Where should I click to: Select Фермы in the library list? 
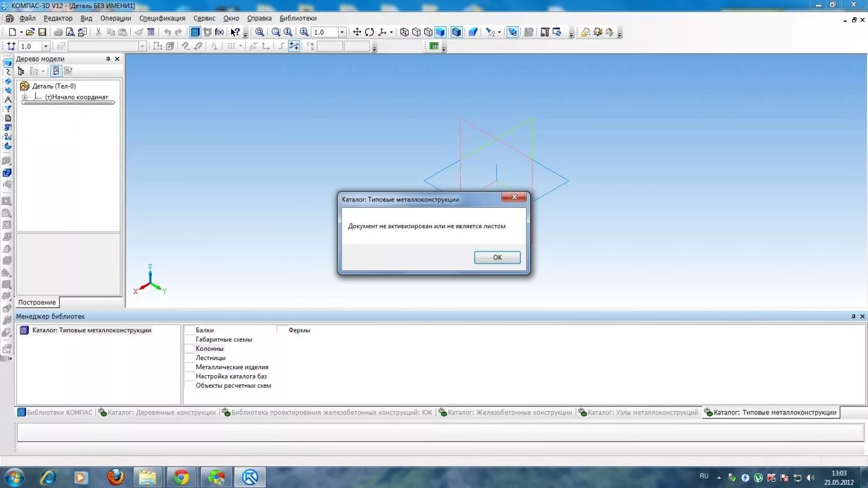[x=299, y=331]
